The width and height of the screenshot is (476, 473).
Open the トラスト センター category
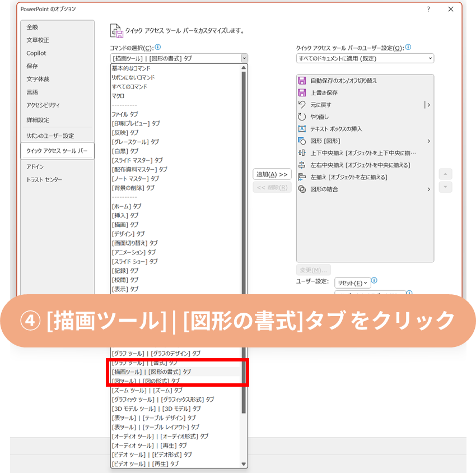44,179
